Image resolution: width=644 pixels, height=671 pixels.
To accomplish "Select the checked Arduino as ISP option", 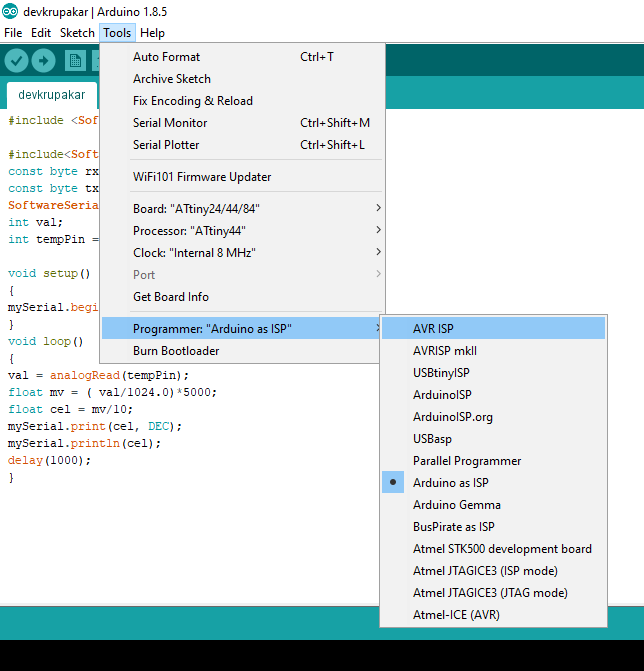I will 493,483.
